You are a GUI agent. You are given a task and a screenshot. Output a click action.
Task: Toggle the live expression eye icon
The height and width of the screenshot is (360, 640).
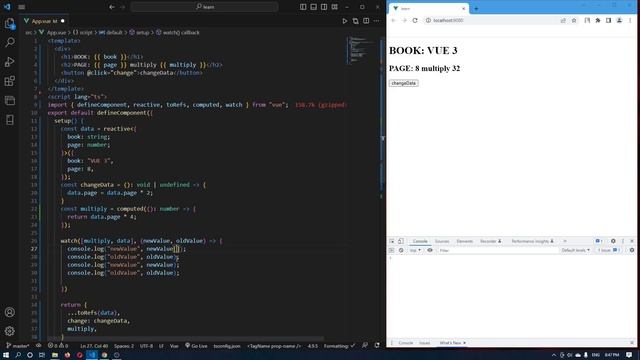coord(430,250)
